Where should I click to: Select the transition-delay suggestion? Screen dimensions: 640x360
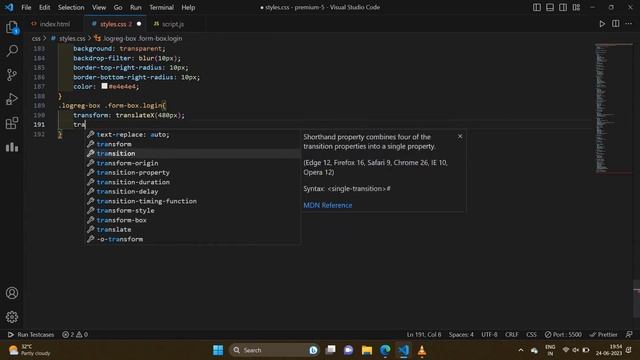[x=193, y=191]
